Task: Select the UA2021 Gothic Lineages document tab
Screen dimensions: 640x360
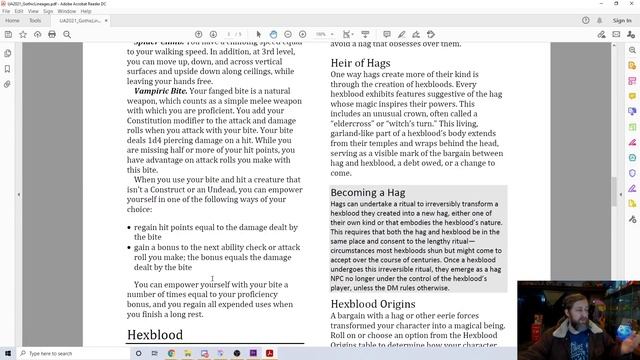Action: (80, 20)
